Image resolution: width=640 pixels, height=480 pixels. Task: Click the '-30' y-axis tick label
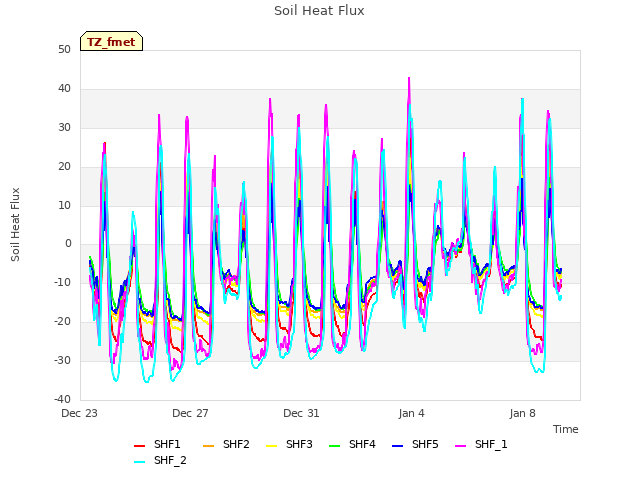[x=62, y=360]
